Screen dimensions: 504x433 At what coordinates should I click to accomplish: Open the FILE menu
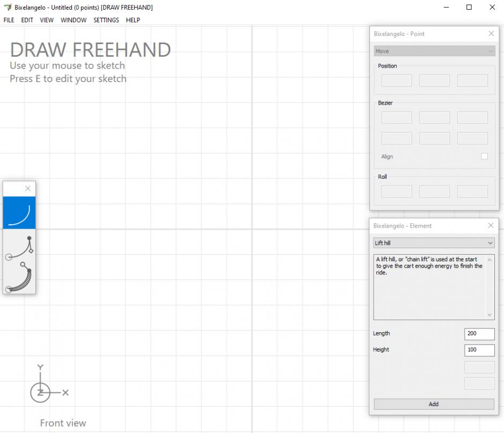(x=9, y=20)
